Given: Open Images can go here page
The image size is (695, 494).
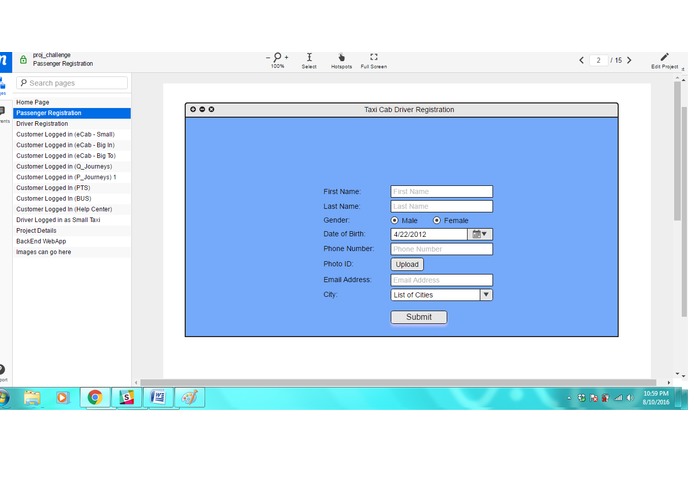Looking at the screenshot, I should click(72, 252).
